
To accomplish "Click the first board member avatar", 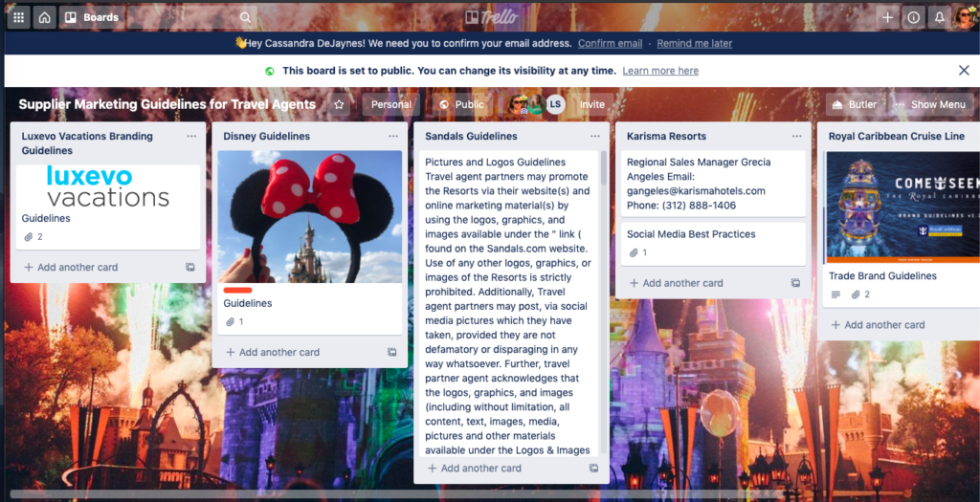I will (518, 104).
